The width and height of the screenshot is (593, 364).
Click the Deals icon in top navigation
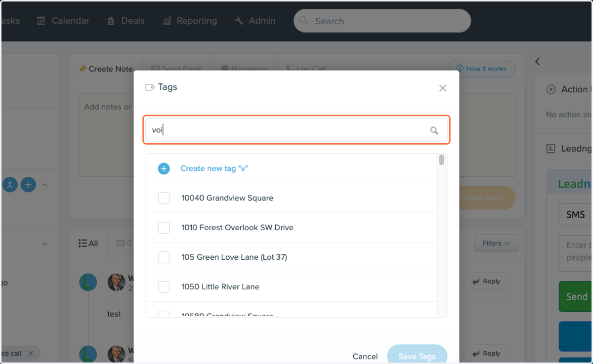click(111, 21)
